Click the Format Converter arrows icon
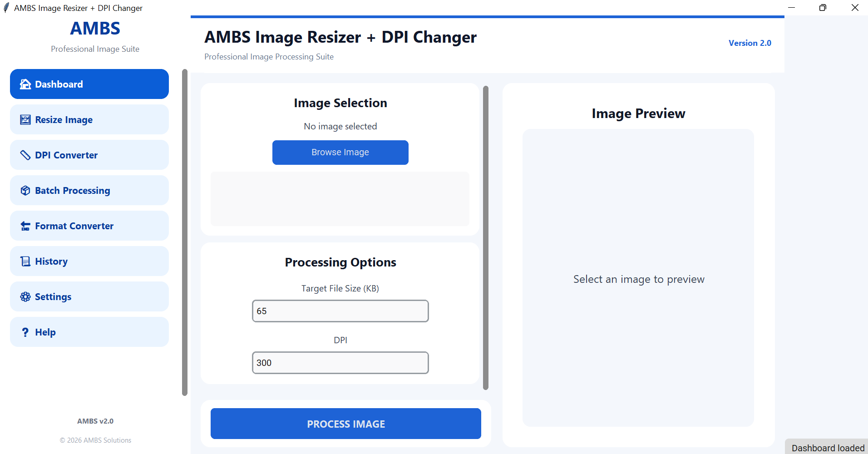Image resolution: width=868 pixels, height=454 pixels. click(25, 226)
